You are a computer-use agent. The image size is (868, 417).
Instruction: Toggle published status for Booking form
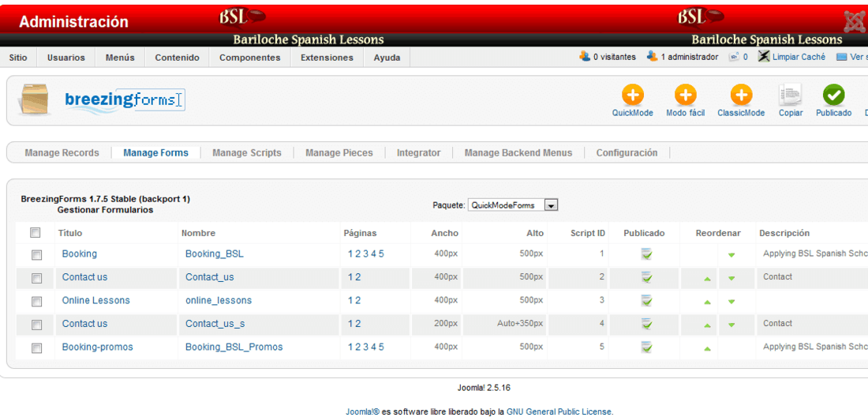[646, 254]
